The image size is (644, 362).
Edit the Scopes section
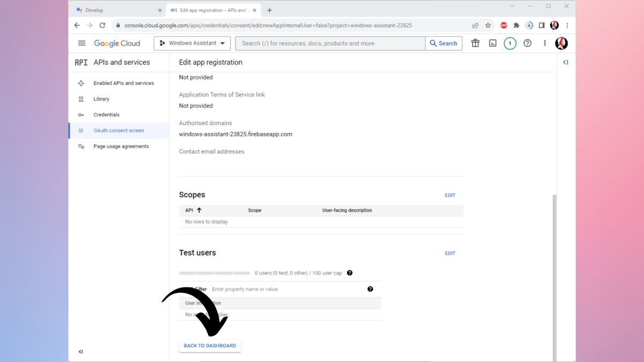click(x=450, y=195)
